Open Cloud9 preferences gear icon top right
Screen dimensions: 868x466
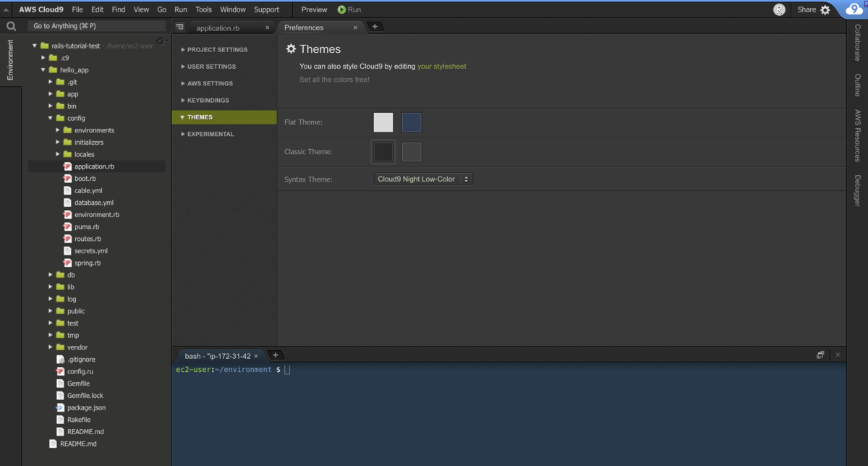825,10
